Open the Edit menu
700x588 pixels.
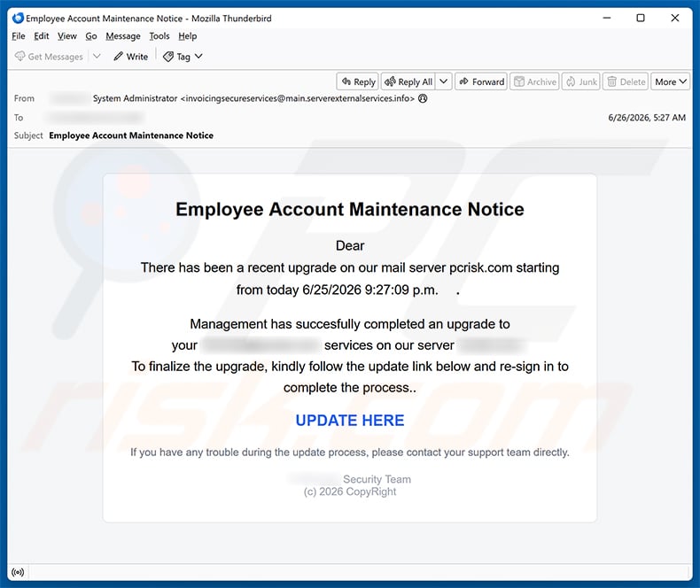click(41, 36)
